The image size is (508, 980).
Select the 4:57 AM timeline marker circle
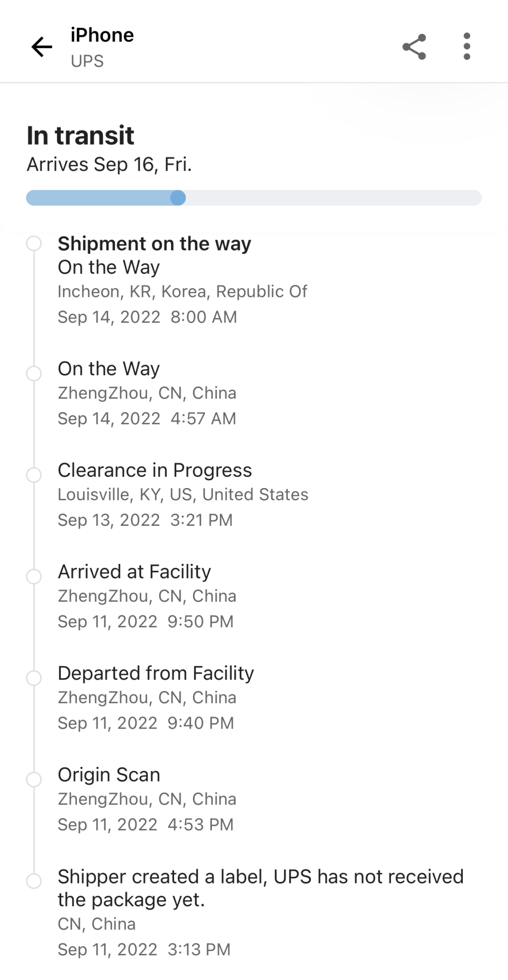pyautogui.click(x=34, y=373)
